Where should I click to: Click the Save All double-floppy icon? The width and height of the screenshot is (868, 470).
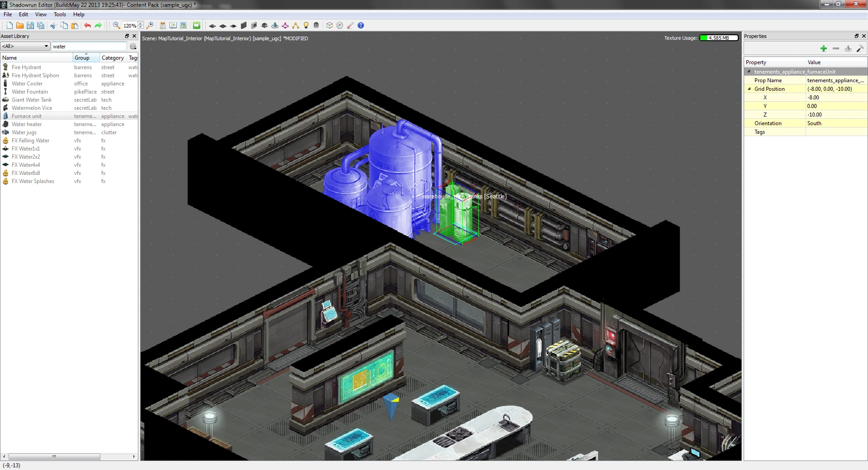pyautogui.click(x=41, y=26)
